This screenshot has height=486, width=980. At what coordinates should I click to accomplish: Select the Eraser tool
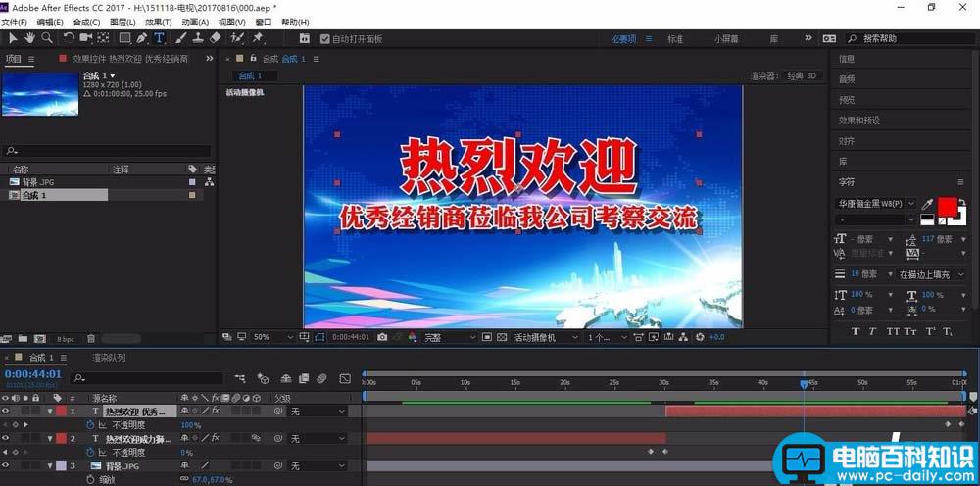(216, 38)
